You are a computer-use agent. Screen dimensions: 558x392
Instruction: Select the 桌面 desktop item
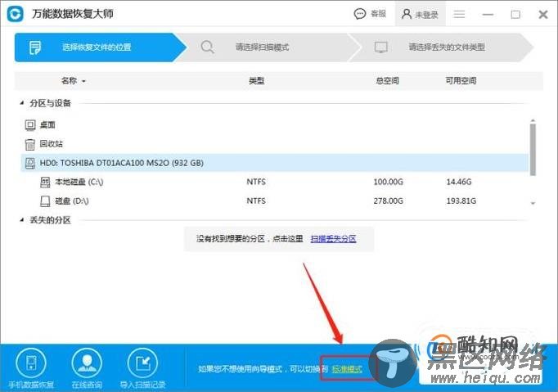pos(47,125)
